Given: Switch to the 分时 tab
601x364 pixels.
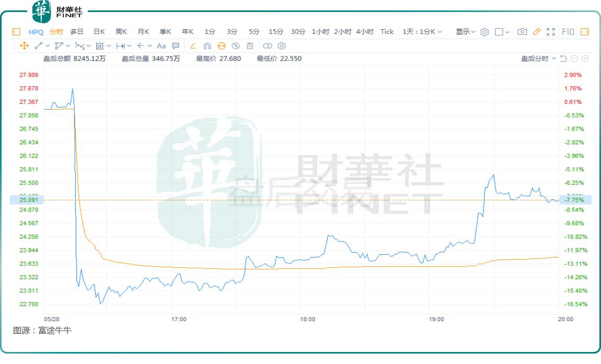Looking at the screenshot, I should 56,32.
